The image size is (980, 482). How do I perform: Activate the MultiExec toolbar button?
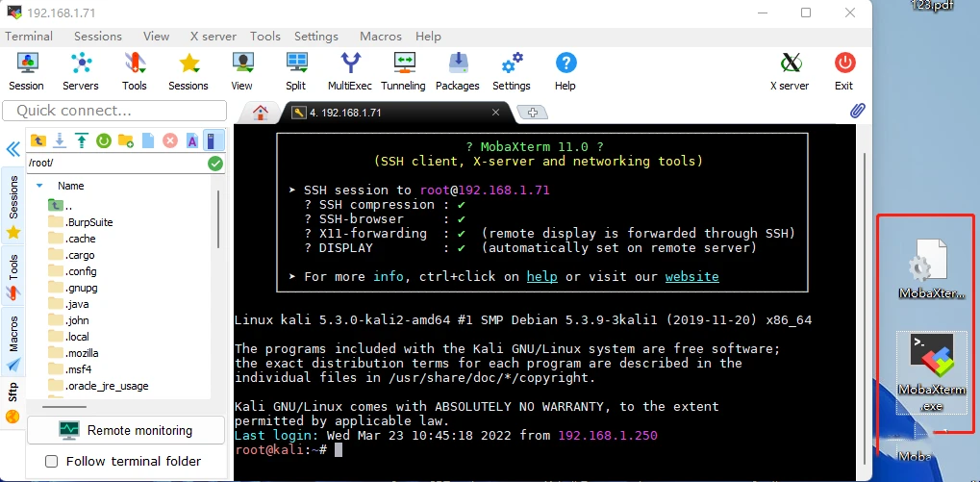point(350,72)
